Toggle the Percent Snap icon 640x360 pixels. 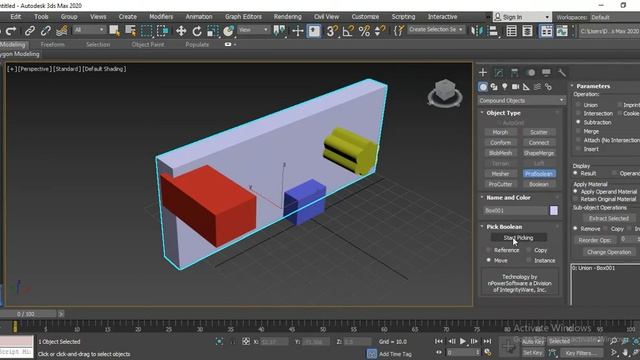pos(364,31)
